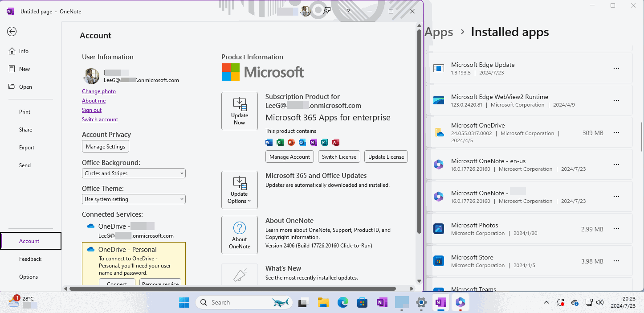The width and height of the screenshot is (644, 313).
Task: Click the Access icon under product contents
Action: point(336,142)
